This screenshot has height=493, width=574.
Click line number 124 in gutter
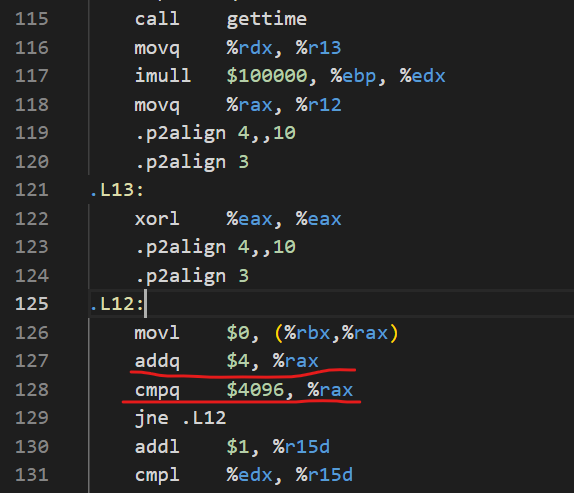32,276
